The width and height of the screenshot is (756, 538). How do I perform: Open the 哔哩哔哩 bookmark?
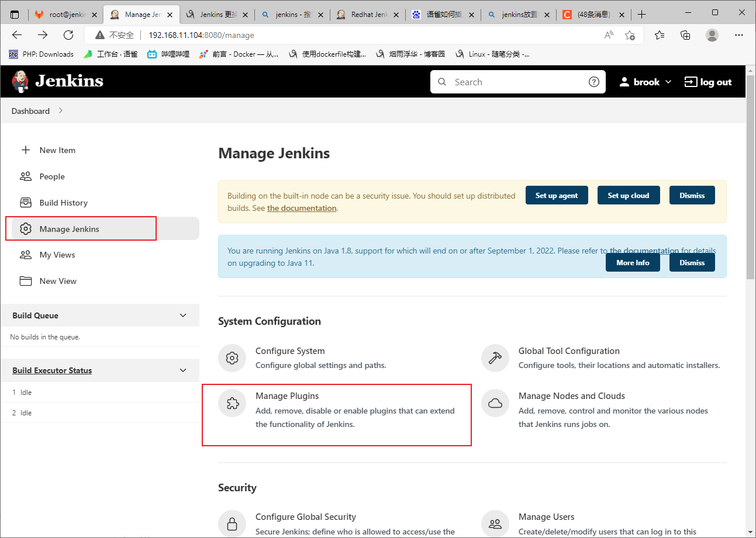tap(168, 54)
